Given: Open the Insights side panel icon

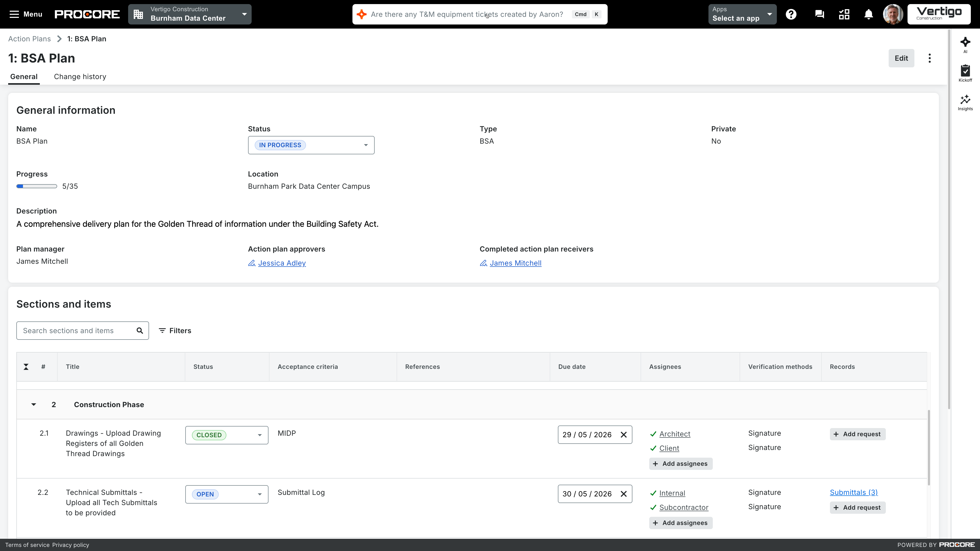Looking at the screenshot, I should click(965, 103).
